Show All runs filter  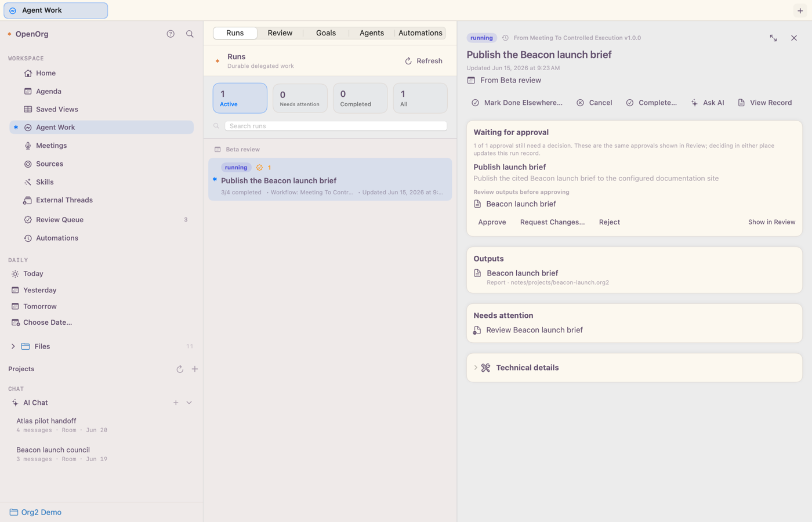coord(420,98)
